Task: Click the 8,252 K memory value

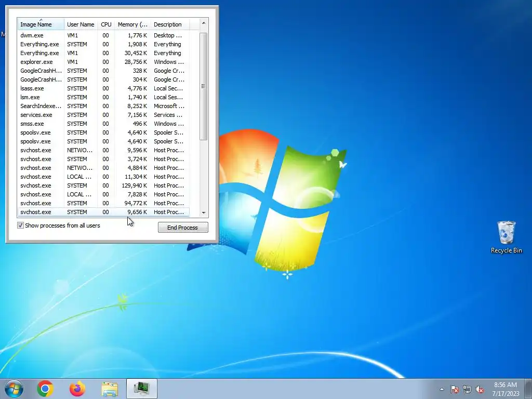Action: tap(137, 106)
